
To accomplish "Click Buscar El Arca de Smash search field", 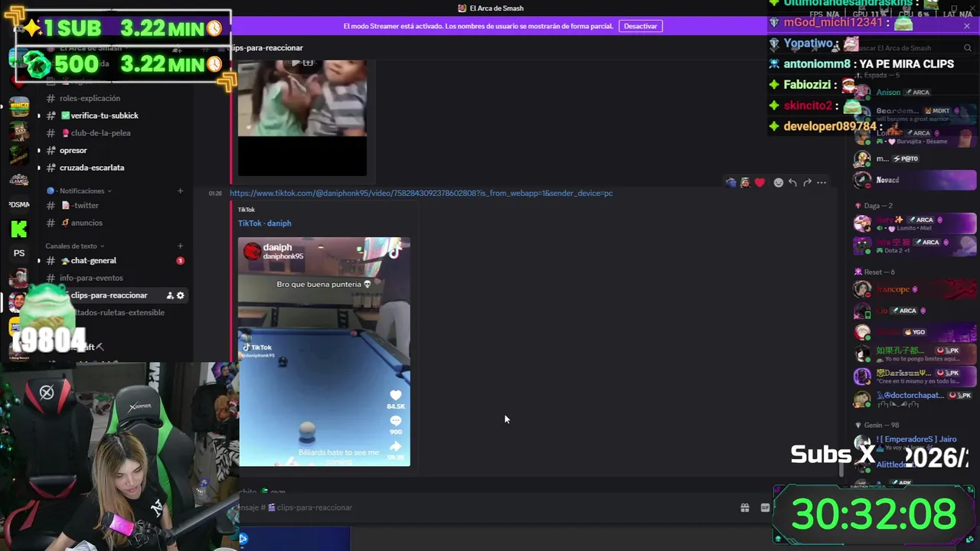I will (913, 48).
